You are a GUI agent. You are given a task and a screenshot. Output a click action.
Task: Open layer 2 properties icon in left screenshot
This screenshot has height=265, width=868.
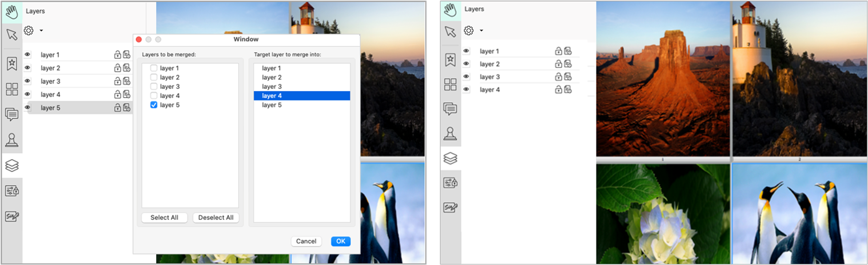[x=126, y=68]
